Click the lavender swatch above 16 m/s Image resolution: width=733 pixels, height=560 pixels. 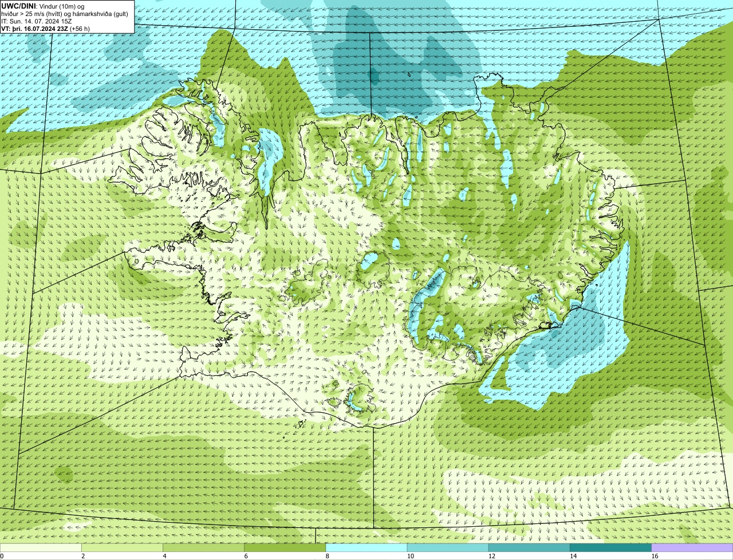tap(692, 548)
